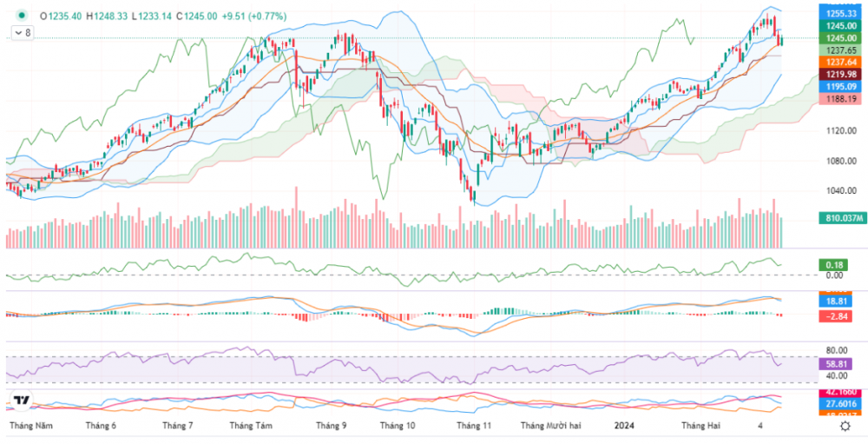The height and width of the screenshot is (444, 868).
Task: Click the 1255.33 blue price label
Action: click(841, 14)
